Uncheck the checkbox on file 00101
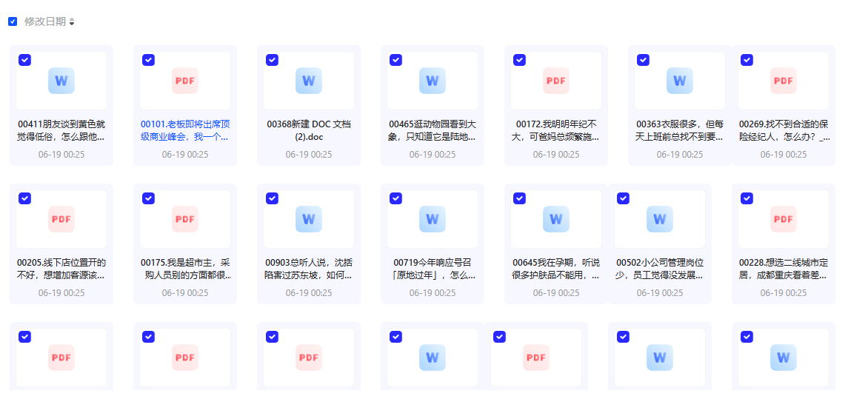The image size is (868, 396). (x=148, y=60)
